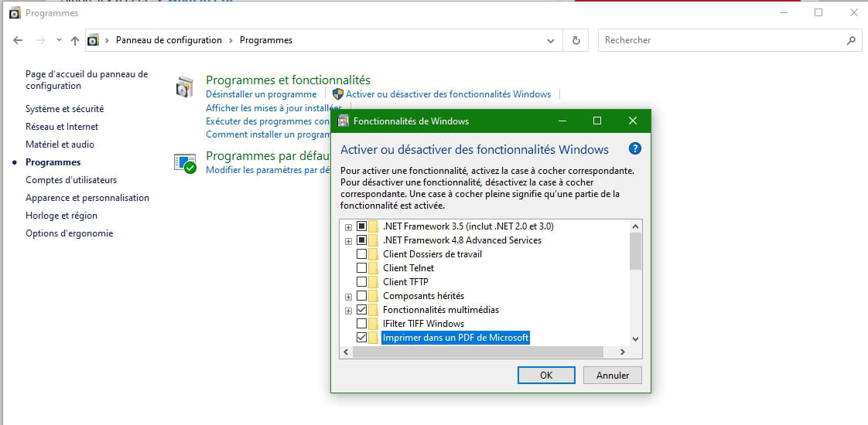Image resolution: width=868 pixels, height=425 pixels.
Task: Go to Page d'accueil du panneau de configuration
Action: point(87,80)
